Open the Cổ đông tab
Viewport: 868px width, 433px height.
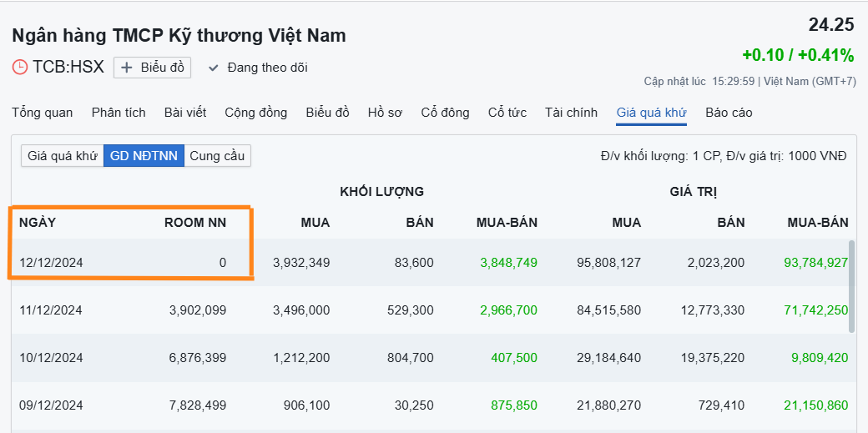click(x=445, y=113)
